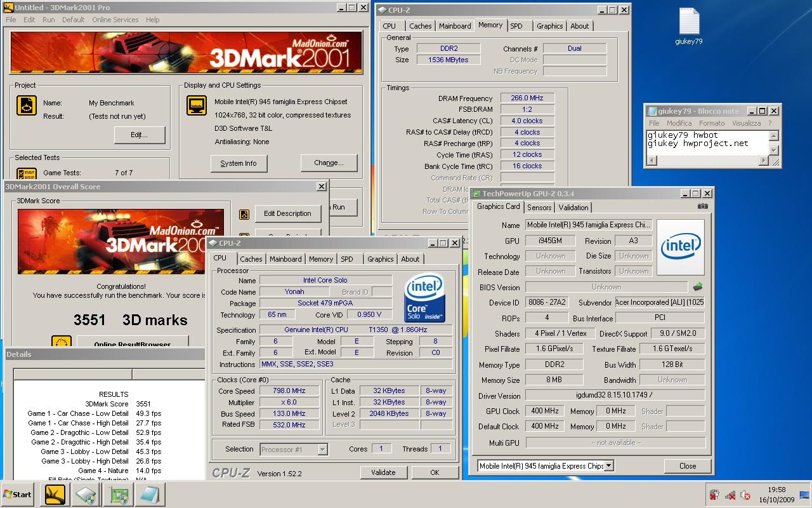Image resolution: width=812 pixels, height=508 pixels.
Task: Click the Core Speed value 798.0 MHz
Action: 289,391
